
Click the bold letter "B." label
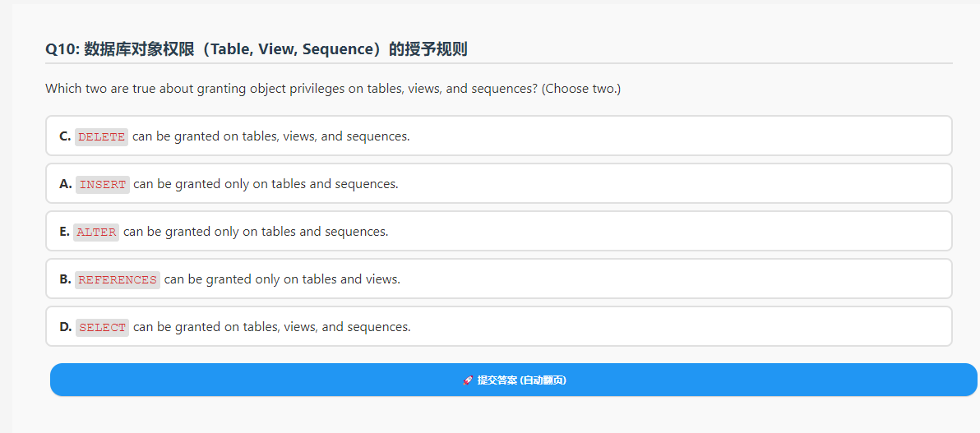[65, 279]
